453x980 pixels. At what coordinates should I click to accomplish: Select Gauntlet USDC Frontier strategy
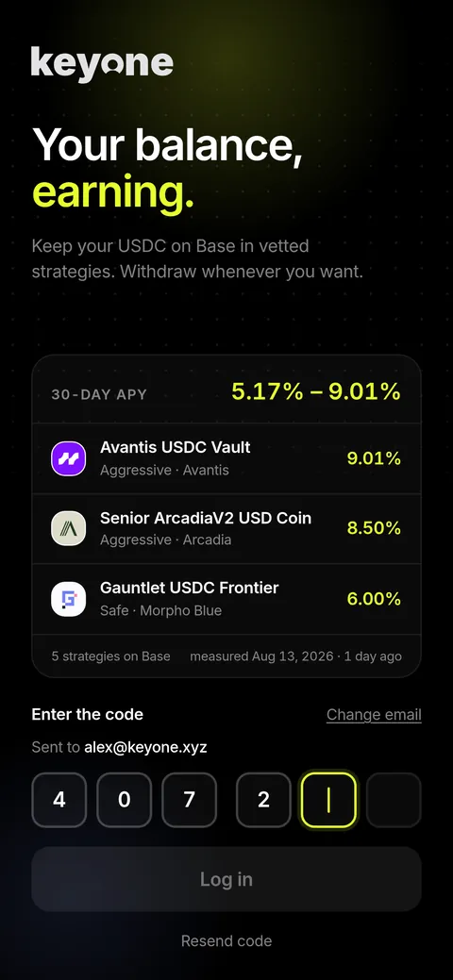(x=226, y=599)
